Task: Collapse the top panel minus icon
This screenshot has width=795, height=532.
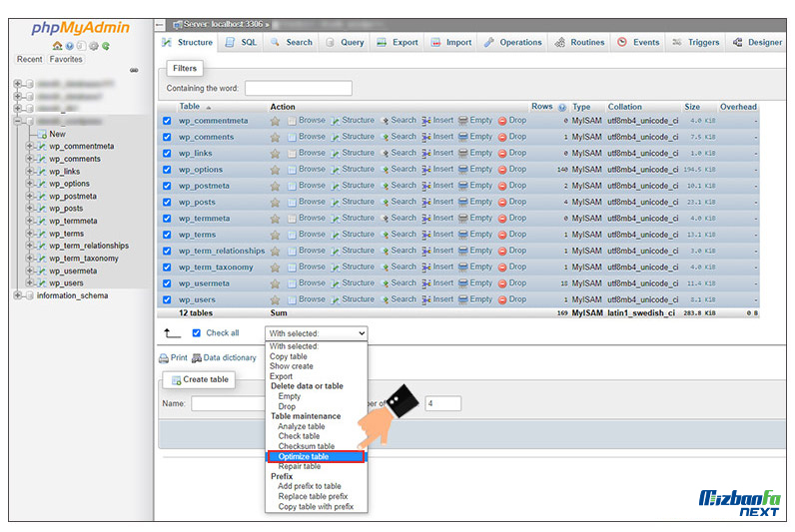Action: 160,24
